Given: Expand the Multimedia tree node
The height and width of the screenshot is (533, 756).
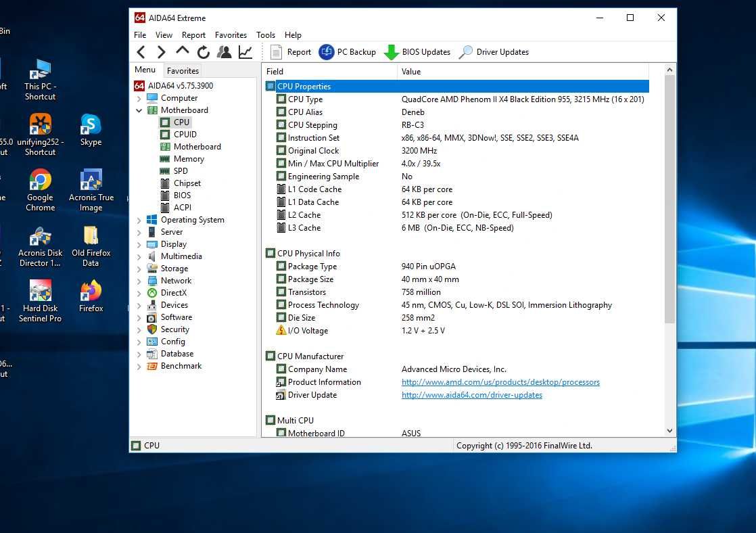Looking at the screenshot, I should point(139,256).
